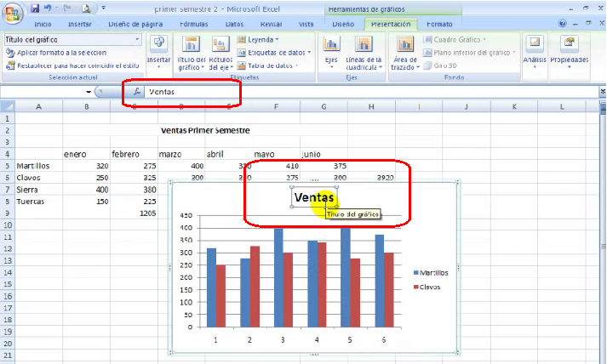Click Aplicar formato a la selección
Viewport: 607px width, 364px height.
tap(61, 52)
